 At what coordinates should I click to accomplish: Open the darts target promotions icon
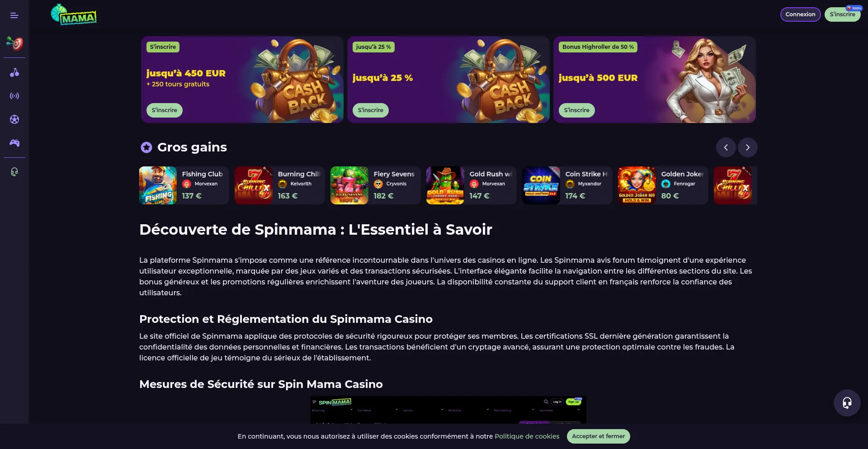(14, 43)
